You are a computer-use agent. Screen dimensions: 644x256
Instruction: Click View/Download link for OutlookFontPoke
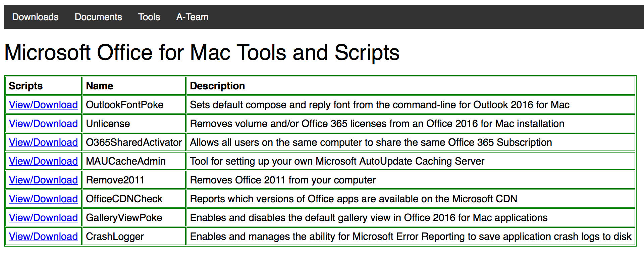(x=43, y=105)
